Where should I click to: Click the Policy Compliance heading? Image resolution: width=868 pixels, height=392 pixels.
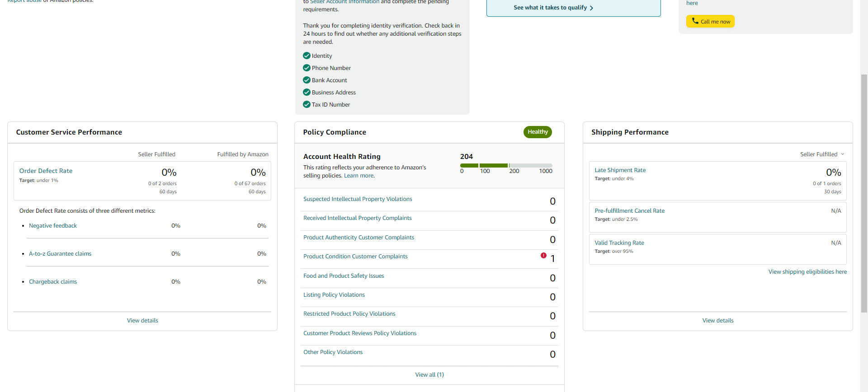pyautogui.click(x=335, y=132)
